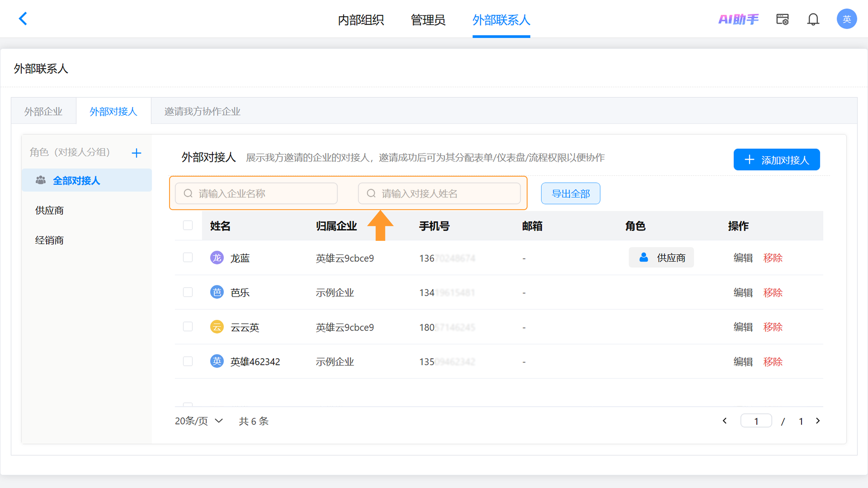Switch to 管理员 tab
This screenshot has height=488, width=868.
[428, 20]
